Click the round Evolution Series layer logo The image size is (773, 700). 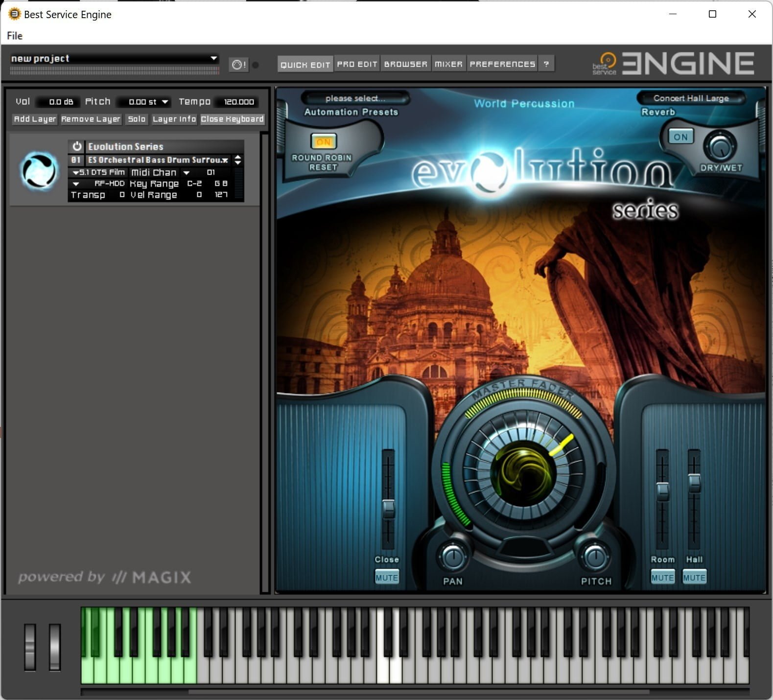pyautogui.click(x=39, y=171)
